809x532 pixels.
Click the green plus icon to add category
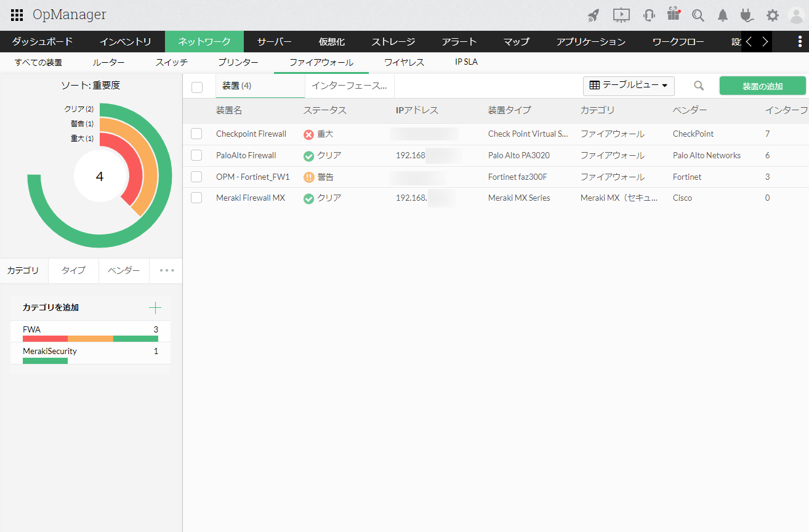pos(155,307)
